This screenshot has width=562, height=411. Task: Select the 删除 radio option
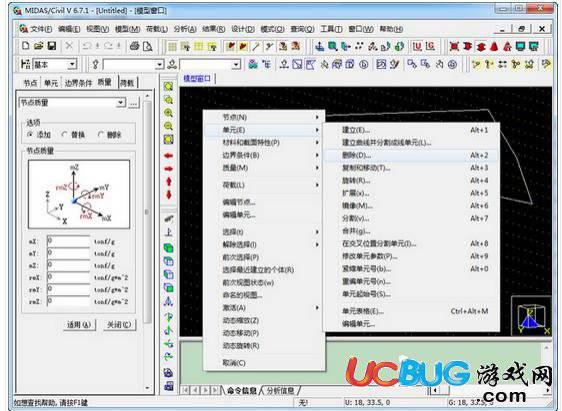tap(109, 135)
